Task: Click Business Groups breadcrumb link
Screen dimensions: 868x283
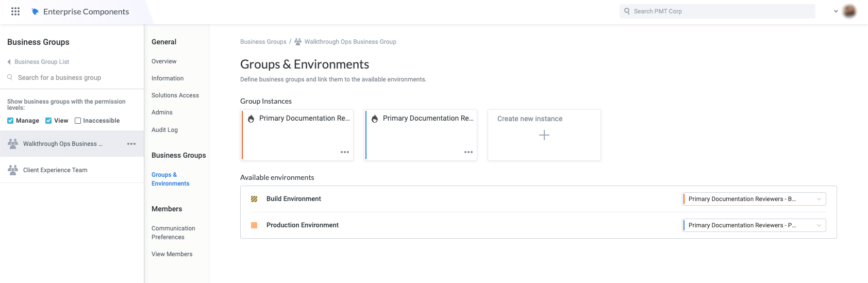Action: [x=263, y=42]
